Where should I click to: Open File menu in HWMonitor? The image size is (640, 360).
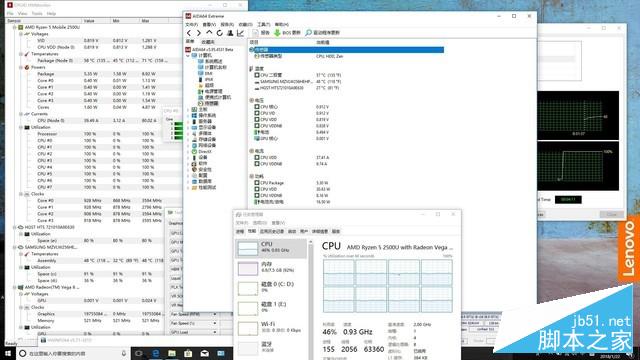(x=10, y=13)
